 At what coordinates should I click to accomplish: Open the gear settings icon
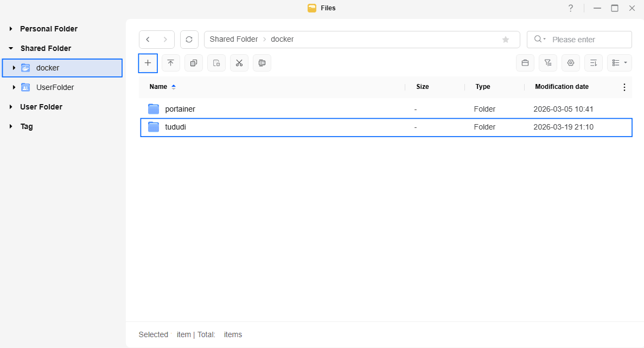pos(570,63)
